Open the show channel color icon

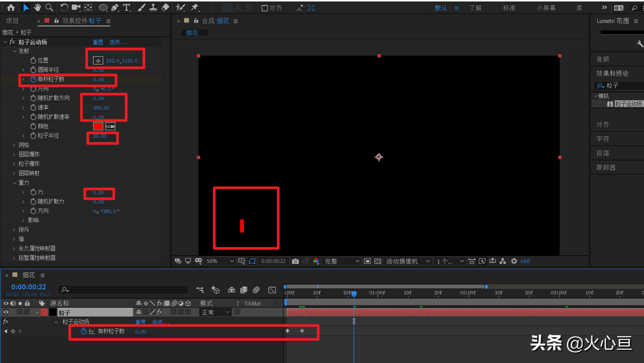pyautogui.click(x=316, y=261)
